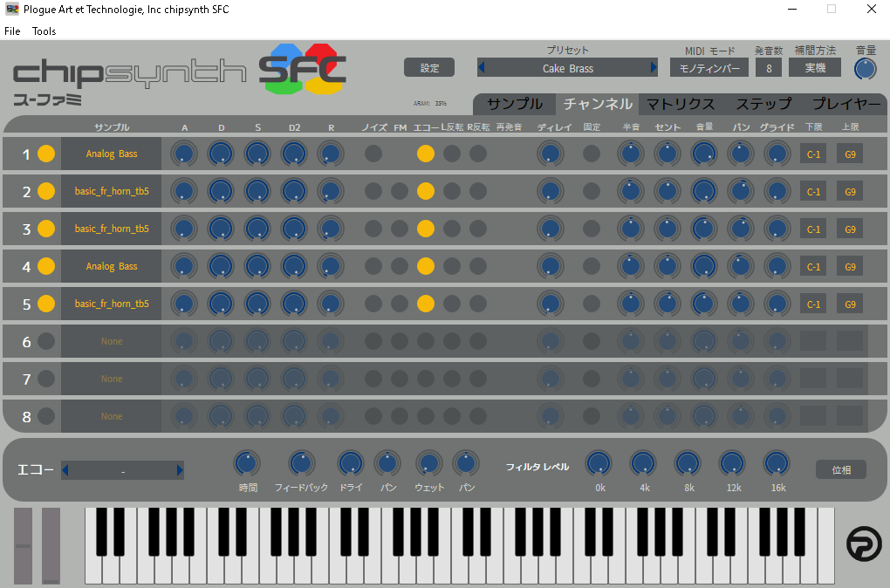
Task: Click the ARAM: 35% usage readout
Action: click(429, 103)
